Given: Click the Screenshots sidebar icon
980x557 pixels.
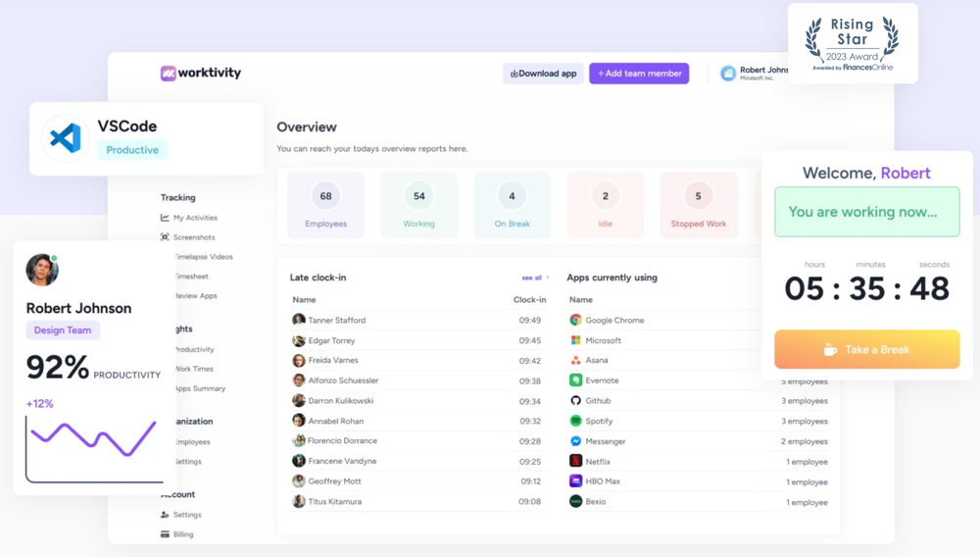Looking at the screenshot, I should (165, 237).
